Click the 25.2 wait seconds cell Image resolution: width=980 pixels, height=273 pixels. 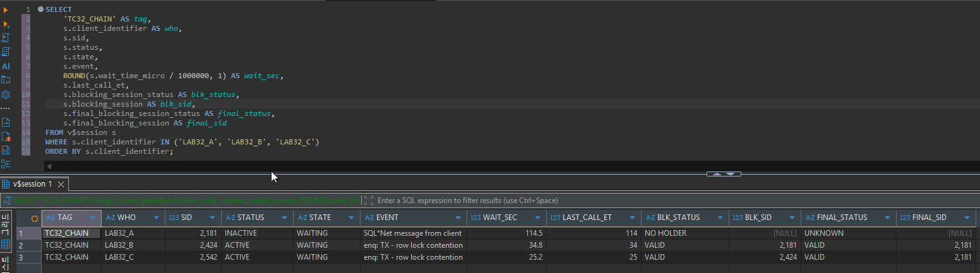click(506, 257)
